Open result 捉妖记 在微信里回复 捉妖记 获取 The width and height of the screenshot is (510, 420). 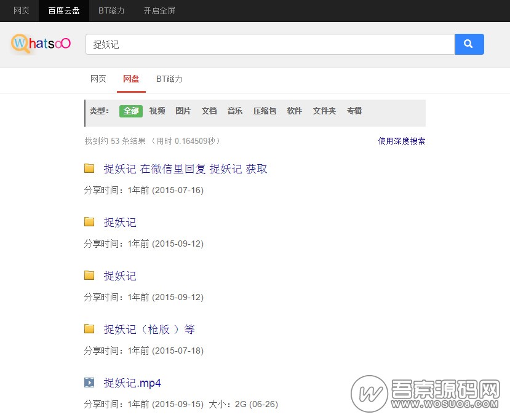(185, 169)
